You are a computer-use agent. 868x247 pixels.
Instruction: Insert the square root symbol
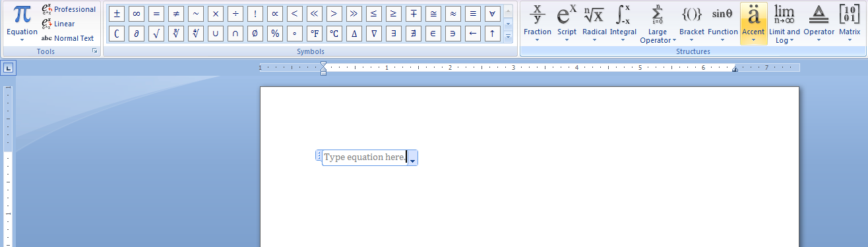156,34
